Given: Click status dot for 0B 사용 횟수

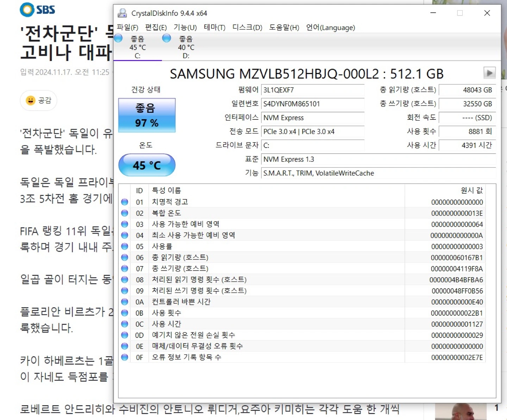Looking at the screenshot, I should pyautogui.click(x=125, y=313).
